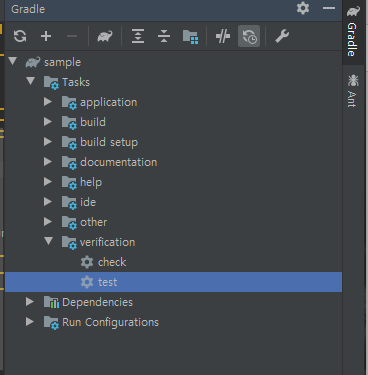Open Gradle panel options gear
The image size is (368, 375).
pyautogui.click(x=303, y=8)
